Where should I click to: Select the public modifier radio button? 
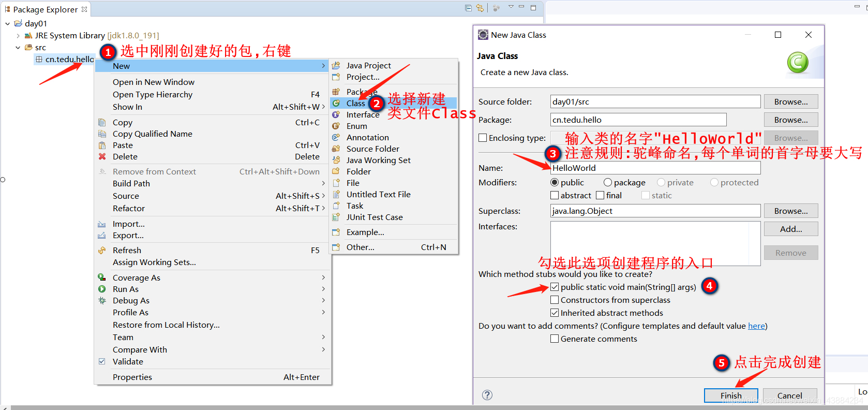click(x=555, y=182)
